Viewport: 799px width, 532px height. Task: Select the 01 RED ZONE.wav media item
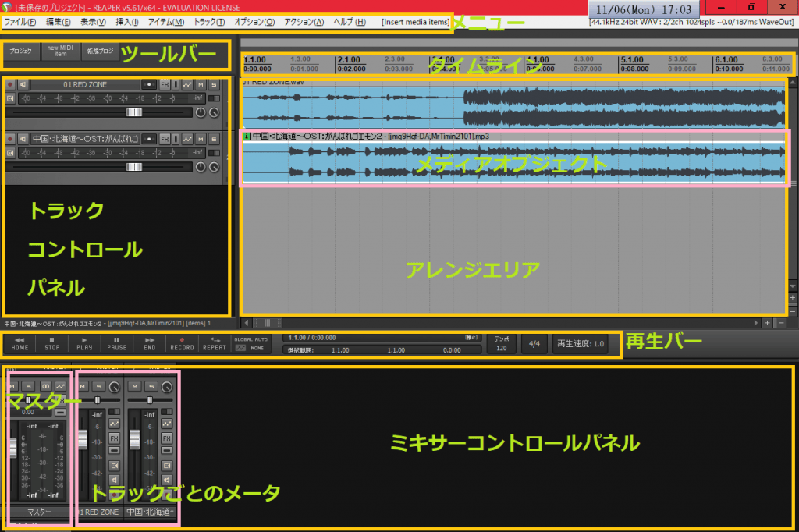tap(513, 104)
